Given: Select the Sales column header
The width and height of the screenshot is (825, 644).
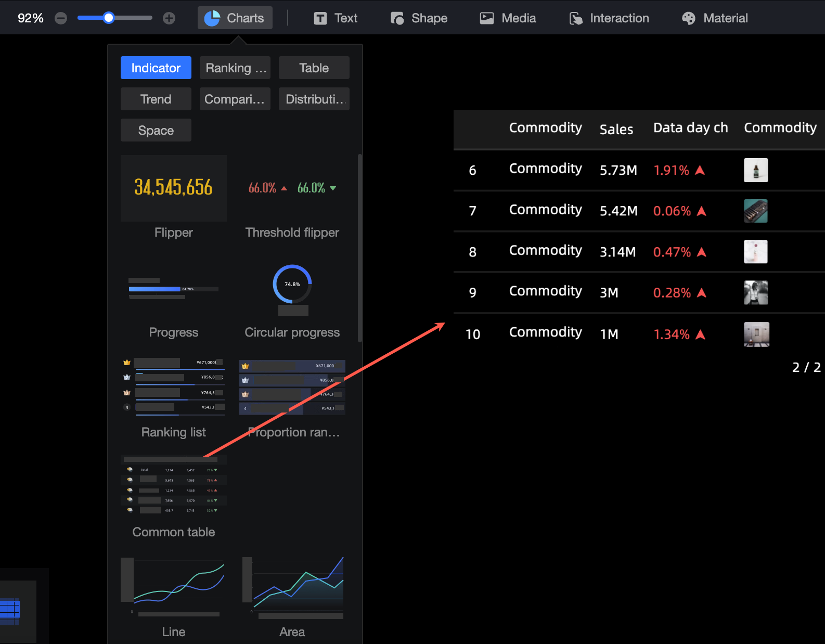Looking at the screenshot, I should coord(616,129).
